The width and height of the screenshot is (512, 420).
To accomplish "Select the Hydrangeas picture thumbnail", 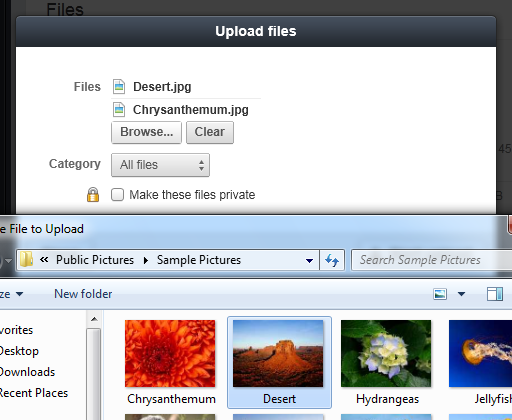I will coord(387,362).
